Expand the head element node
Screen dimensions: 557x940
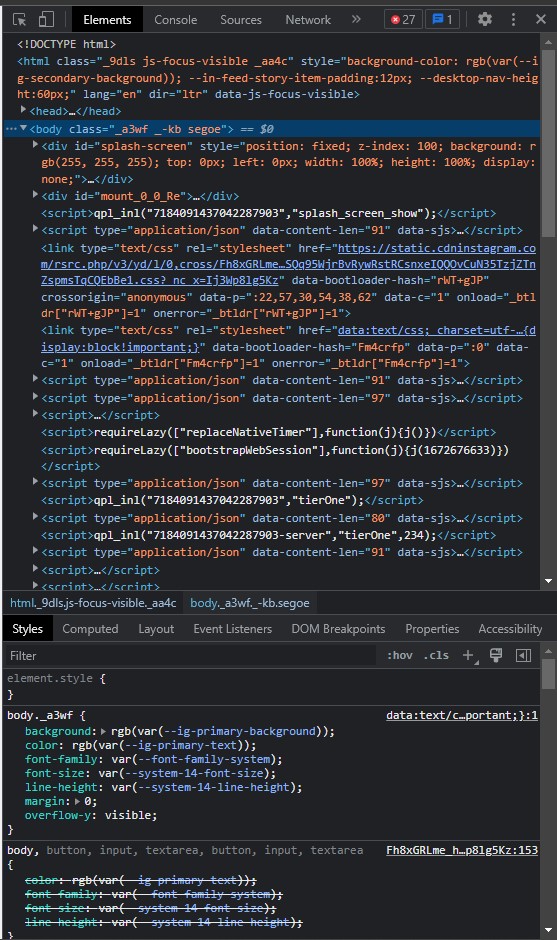click(23, 110)
